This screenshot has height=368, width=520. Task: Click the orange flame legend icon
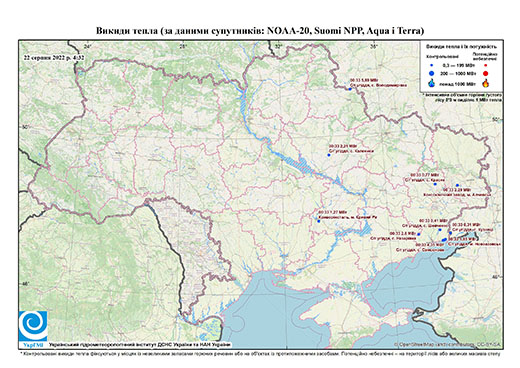(486, 83)
